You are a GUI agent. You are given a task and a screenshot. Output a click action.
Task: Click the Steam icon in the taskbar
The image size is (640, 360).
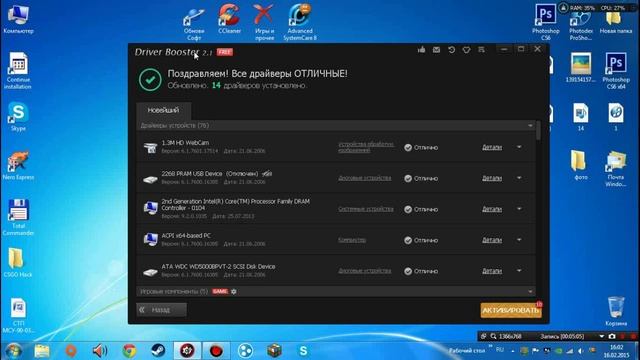pyautogui.click(x=158, y=351)
